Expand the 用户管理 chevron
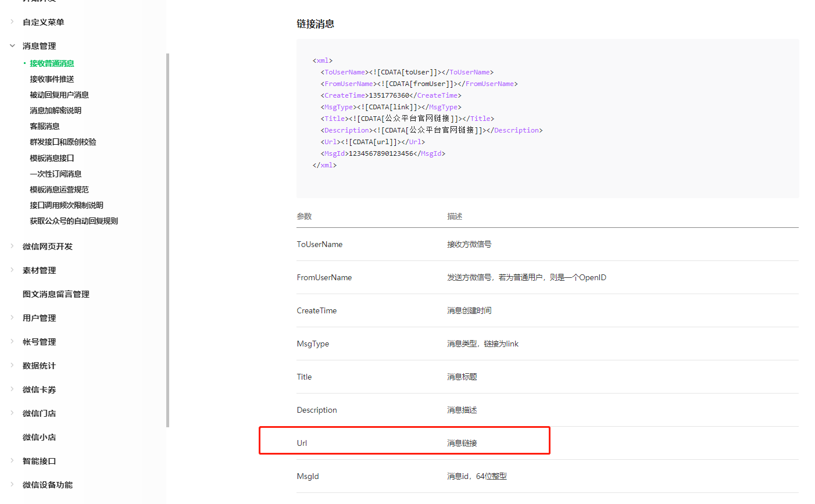 [x=12, y=317]
